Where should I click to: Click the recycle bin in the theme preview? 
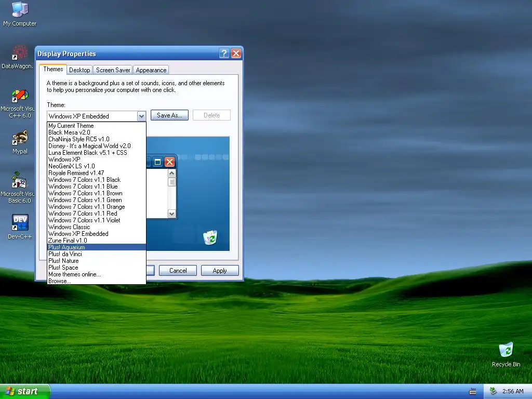coord(210,237)
